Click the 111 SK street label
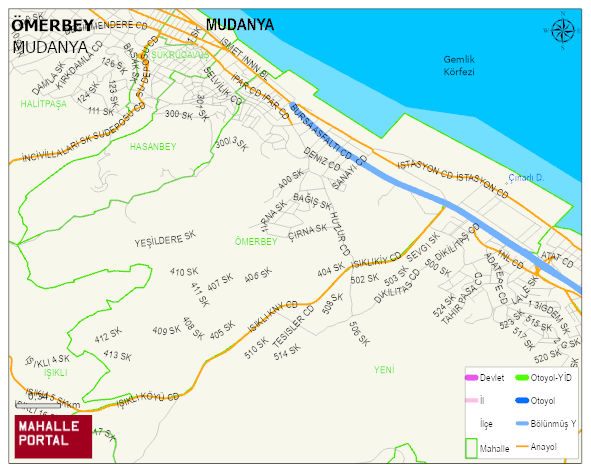Viewport: 591px width, 472px height. [x=101, y=111]
